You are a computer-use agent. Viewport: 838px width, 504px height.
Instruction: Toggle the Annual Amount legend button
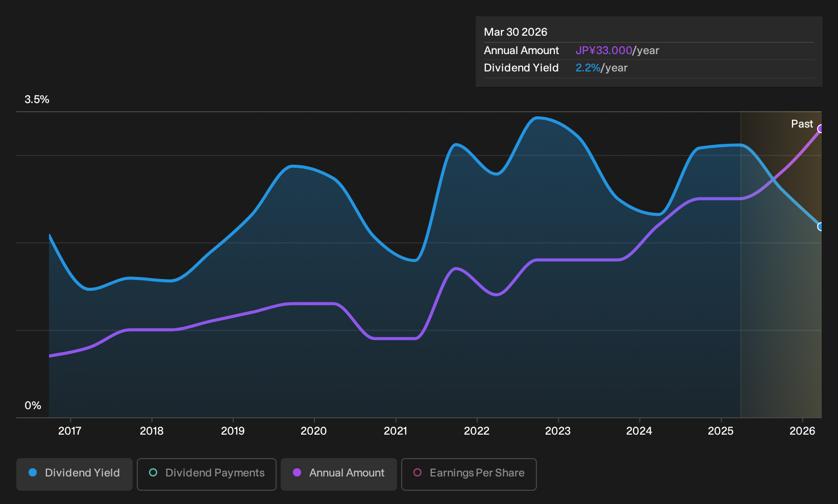click(339, 474)
